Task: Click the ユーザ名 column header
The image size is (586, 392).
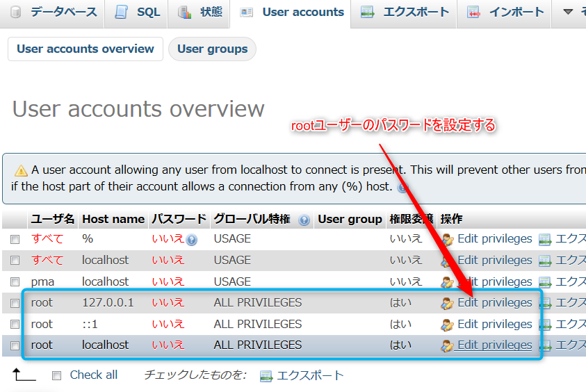Action: 53,219
